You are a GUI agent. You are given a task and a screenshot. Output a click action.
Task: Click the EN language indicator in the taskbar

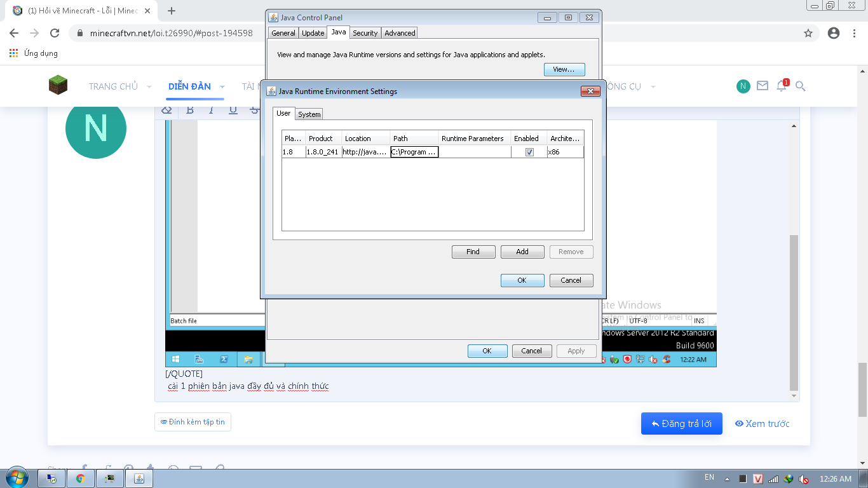point(709,477)
